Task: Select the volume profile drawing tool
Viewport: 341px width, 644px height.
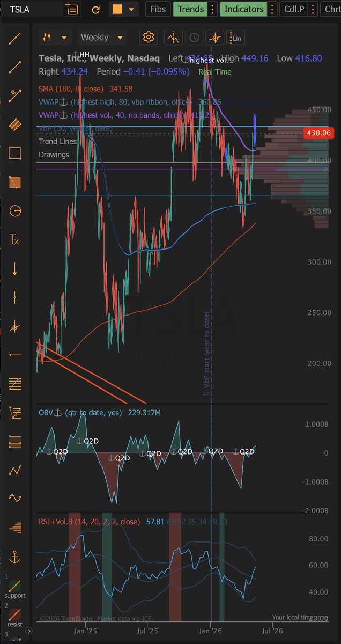Action: (15, 528)
